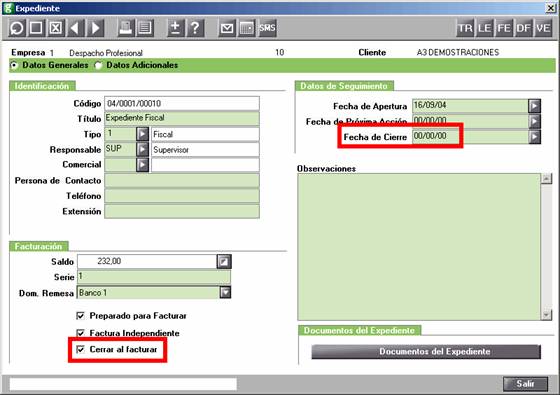Click the Código input field

pos(182,104)
